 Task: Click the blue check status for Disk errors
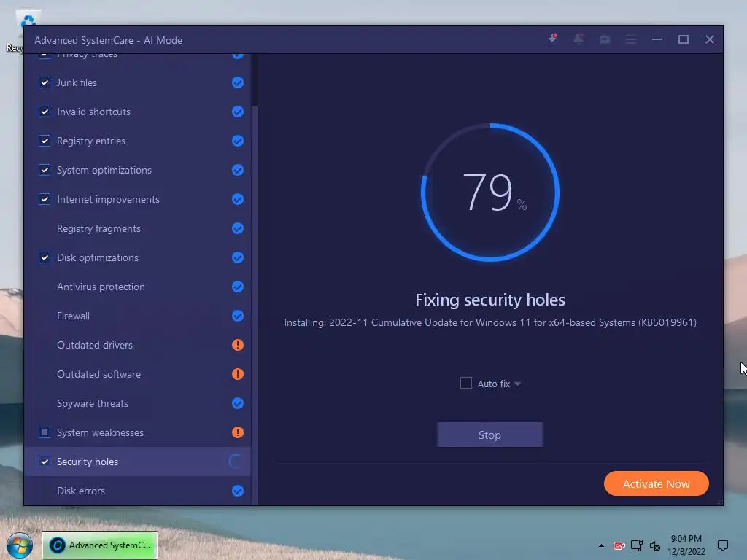[238, 491]
